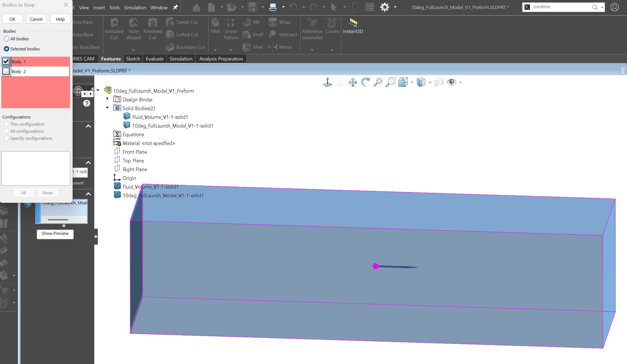Switch to the Evaluate tab
Screen dimensions: 627x364
[x=154, y=59]
